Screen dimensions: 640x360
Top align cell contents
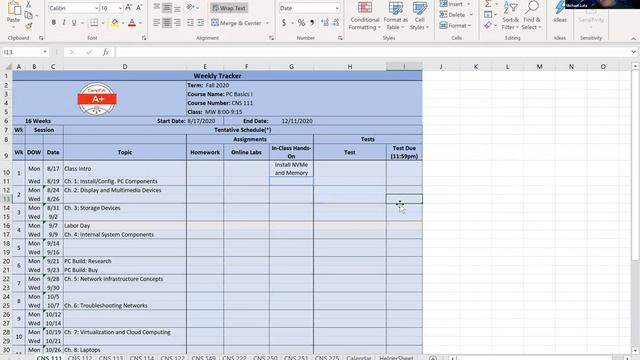point(157,7)
